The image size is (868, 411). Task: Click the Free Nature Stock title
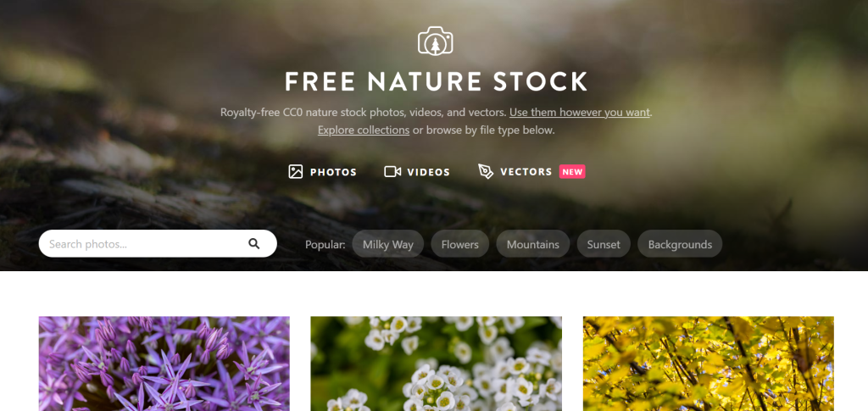(x=437, y=81)
